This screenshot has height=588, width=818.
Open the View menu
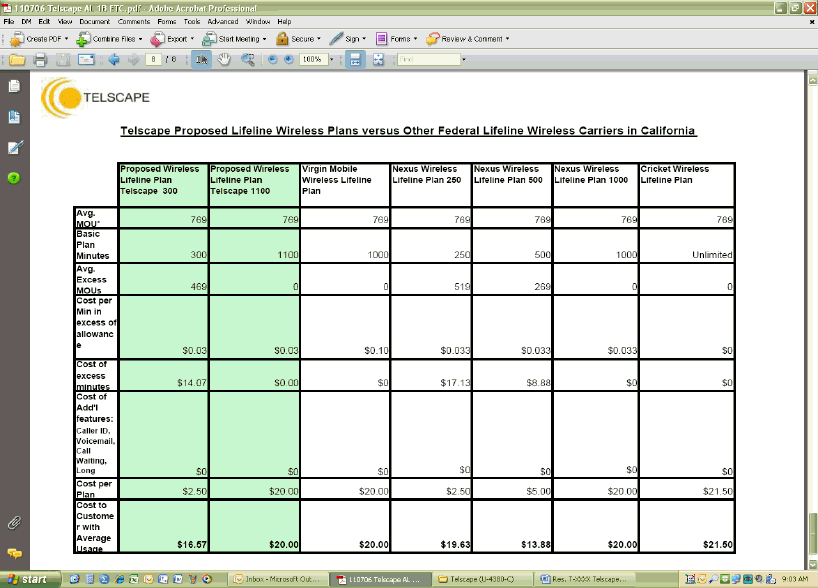pyautogui.click(x=65, y=22)
